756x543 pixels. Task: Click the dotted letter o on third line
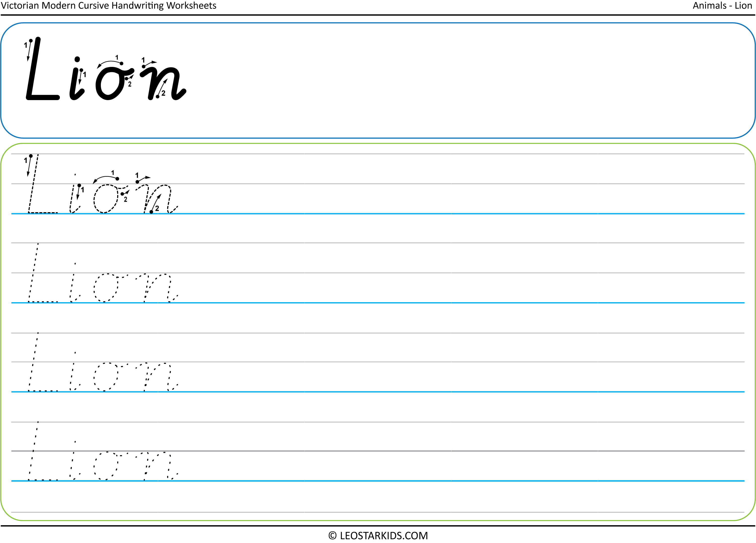point(110,377)
